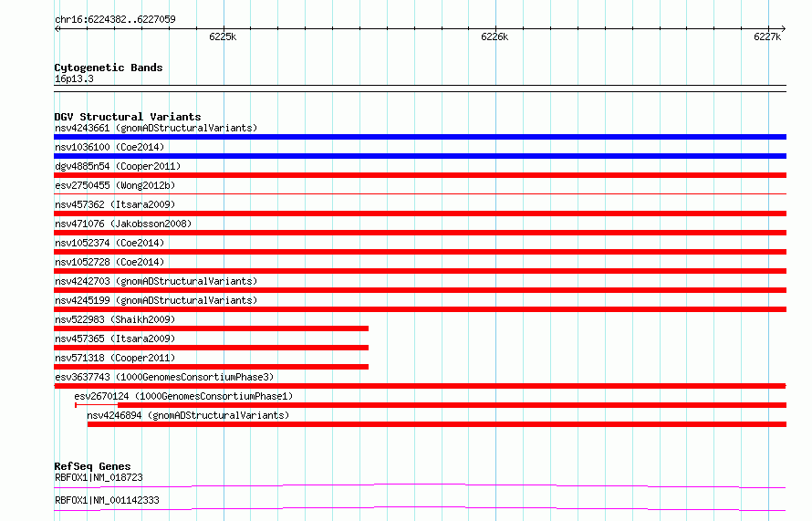Click the right arrow on the ruler
812x521 pixels.
[x=783, y=28]
